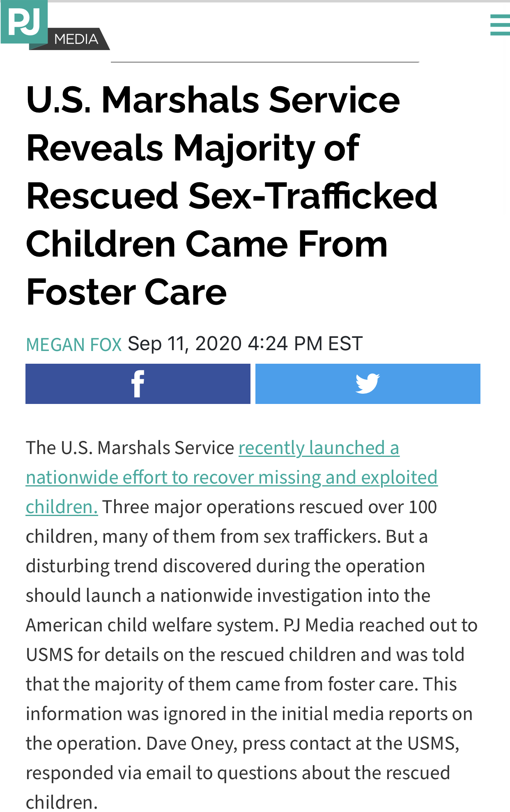This screenshot has width=510, height=812.
Task: Click the PJ logo square
Action: pos(24,21)
